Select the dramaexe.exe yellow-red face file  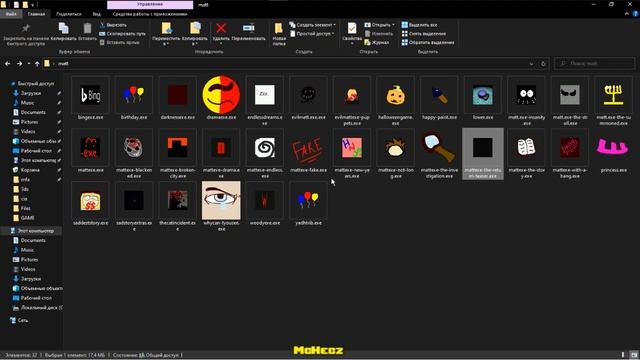[x=221, y=98]
